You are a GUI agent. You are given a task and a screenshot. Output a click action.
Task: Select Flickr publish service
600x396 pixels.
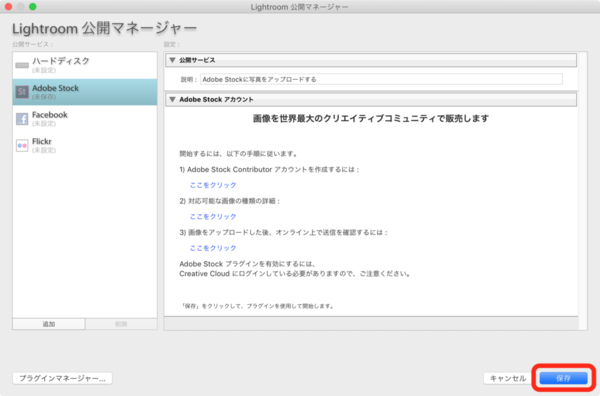pos(85,145)
